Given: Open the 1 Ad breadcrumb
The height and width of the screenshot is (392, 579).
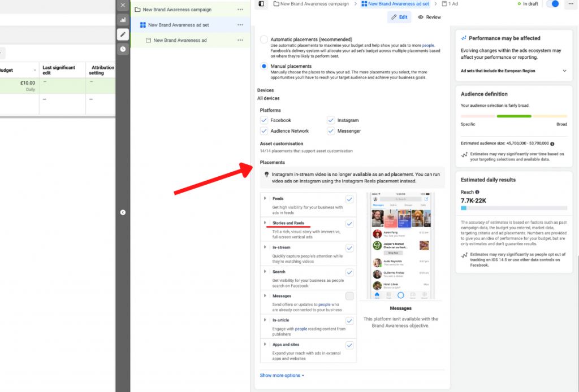Looking at the screenshot, I should (x=450, y=4).
